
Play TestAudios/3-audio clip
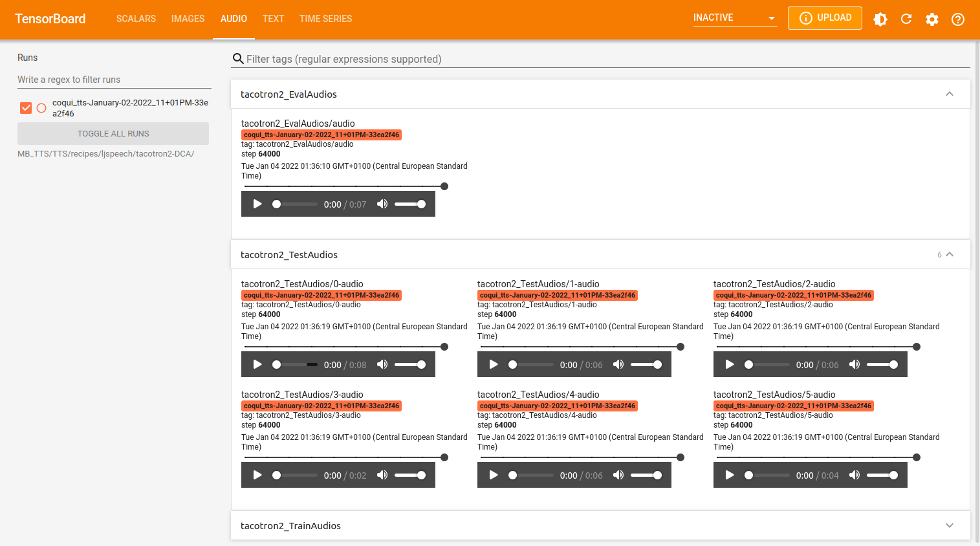(x=257, y=475)
